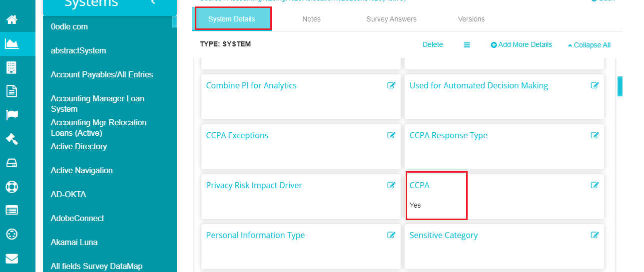Click the details panel vertical scrollbar thumb
The height and width of the screenshot is (272, 644).
coord(620,86)
